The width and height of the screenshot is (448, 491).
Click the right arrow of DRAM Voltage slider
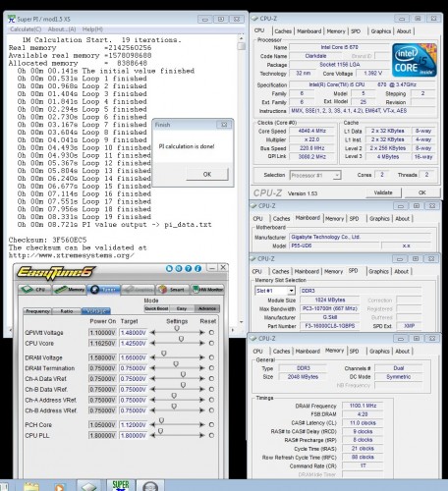point(201,357)
